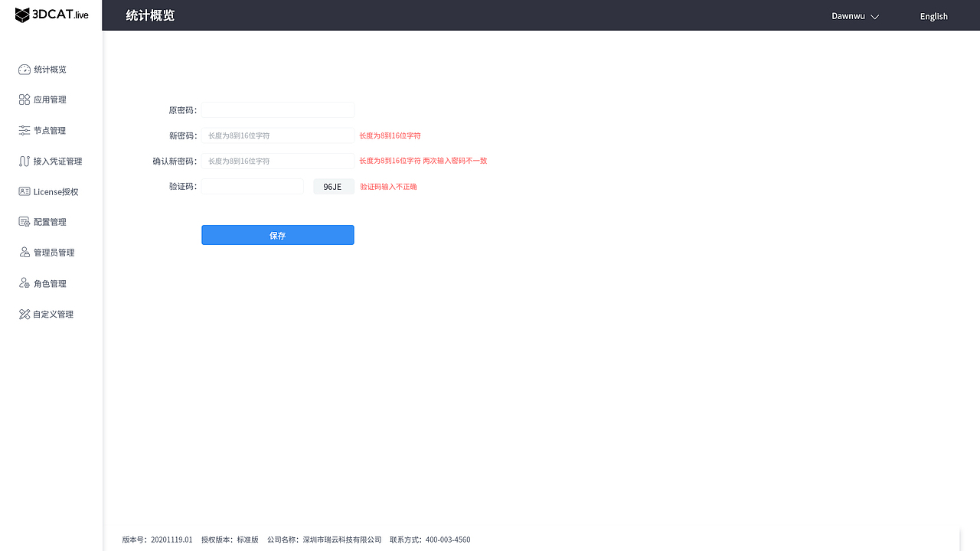Switch language to English
980x551 pixels.
(x=933, y=16)
